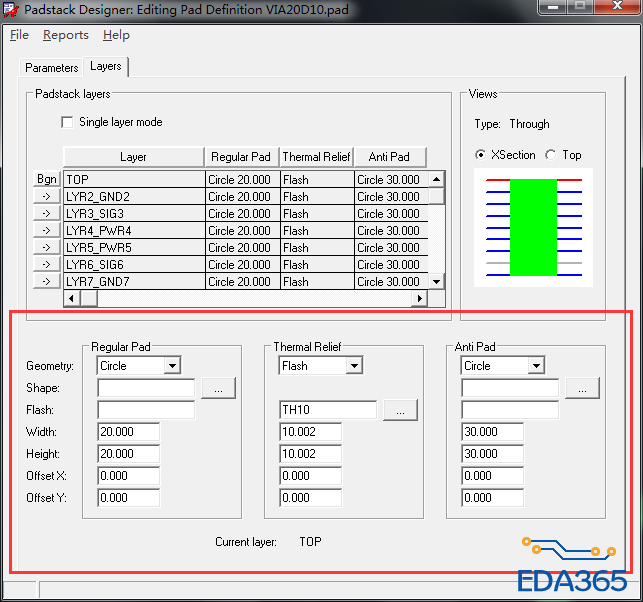Click the Thermal Relief Width field
The height and width of the screenshot is (602, 643).
pos(311,432)
